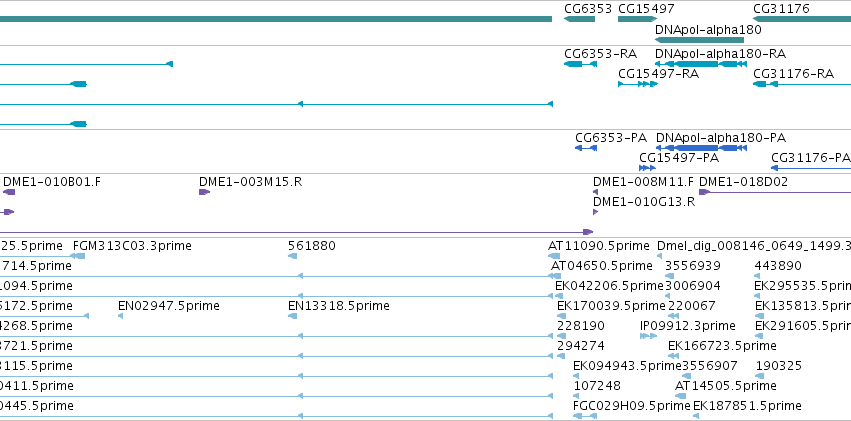Click the IP09912.3prime EST arrows

point(649,336)
